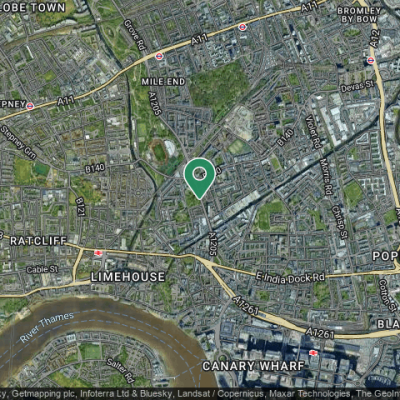400x400 pixels.
Task: Open the Maxar Technologies attribution text
Action: [310, 394]
